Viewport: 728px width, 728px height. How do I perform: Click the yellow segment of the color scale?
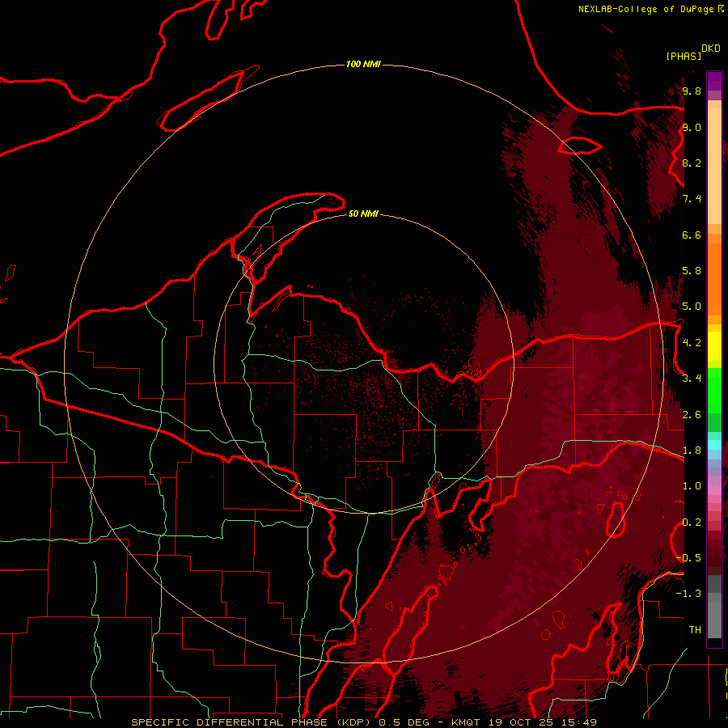click(x=714, y=346)
